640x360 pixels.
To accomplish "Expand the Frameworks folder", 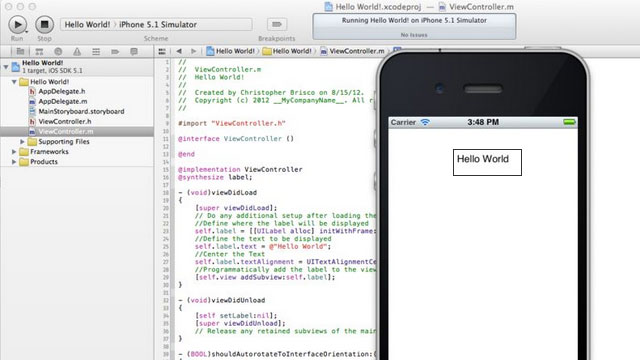I will [x=14, y=152].
